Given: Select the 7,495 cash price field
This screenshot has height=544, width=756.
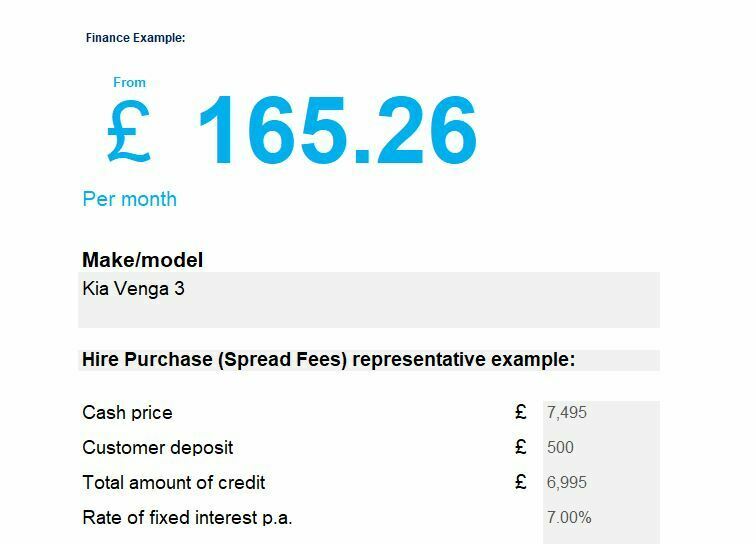Looking at the screenshot, I should pyautogui.click(x=601, y=413).
